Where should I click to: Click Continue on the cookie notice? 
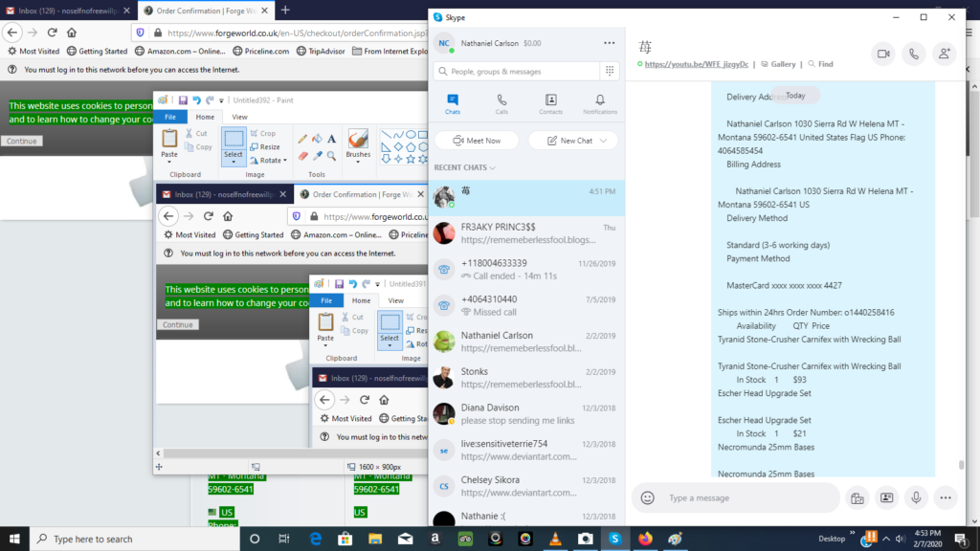tap(22, 142)
